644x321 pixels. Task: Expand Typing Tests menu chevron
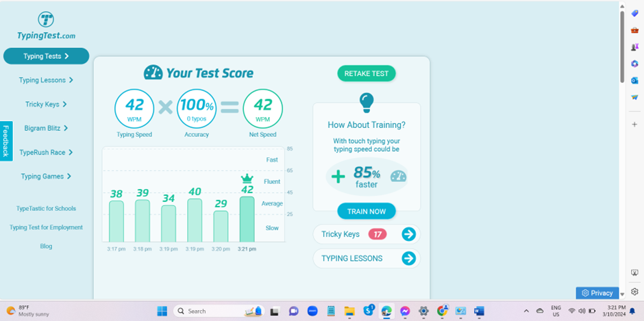66,56
